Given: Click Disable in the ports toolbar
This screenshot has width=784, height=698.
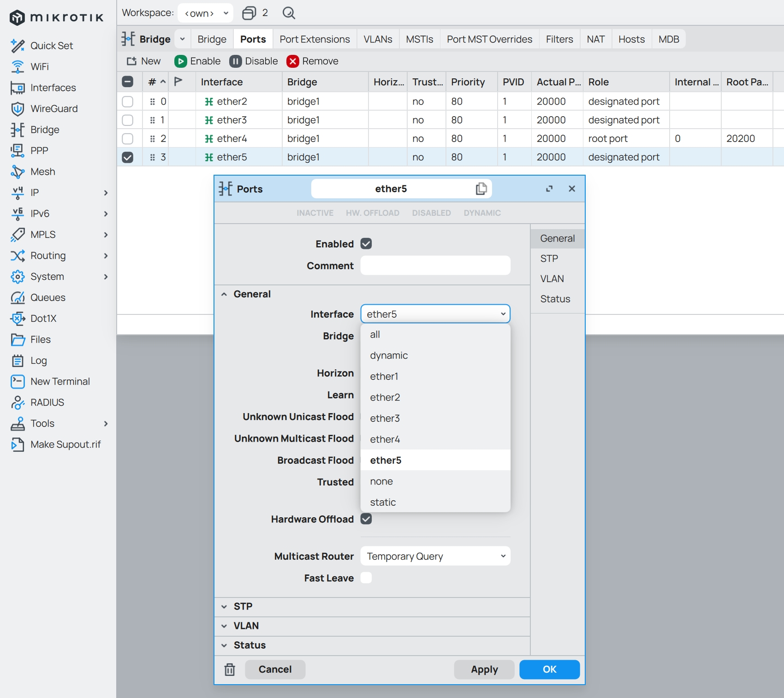Looking at the screenshot, I should (x=254, y=61).
